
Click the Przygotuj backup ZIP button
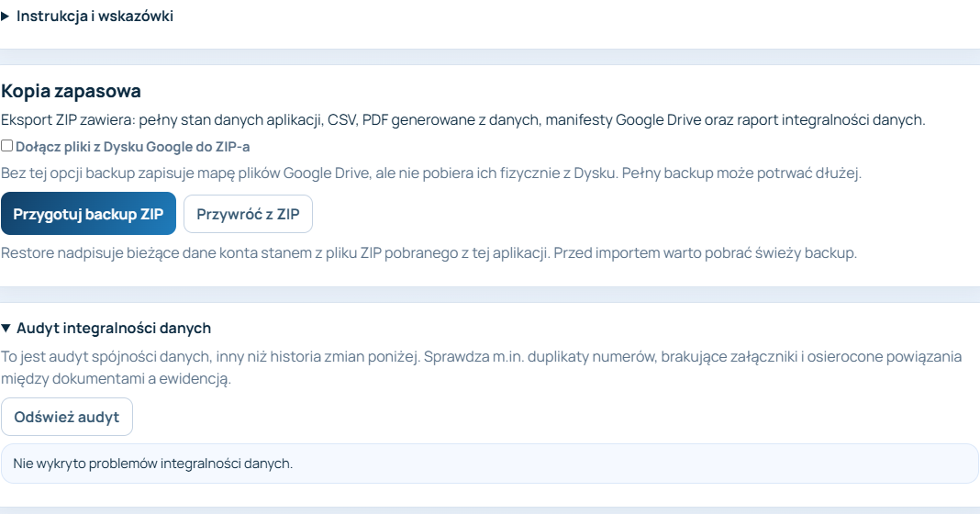[x=88, y=214]
